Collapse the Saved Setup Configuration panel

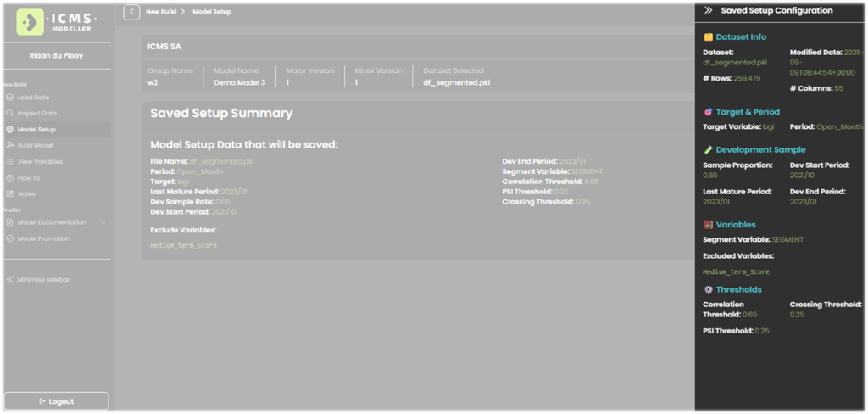[x=708, y=11]
